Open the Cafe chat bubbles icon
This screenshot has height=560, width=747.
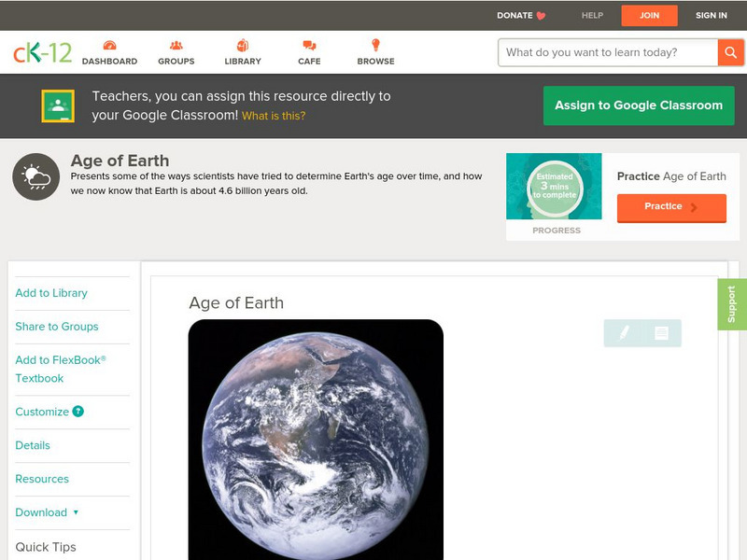309,45
